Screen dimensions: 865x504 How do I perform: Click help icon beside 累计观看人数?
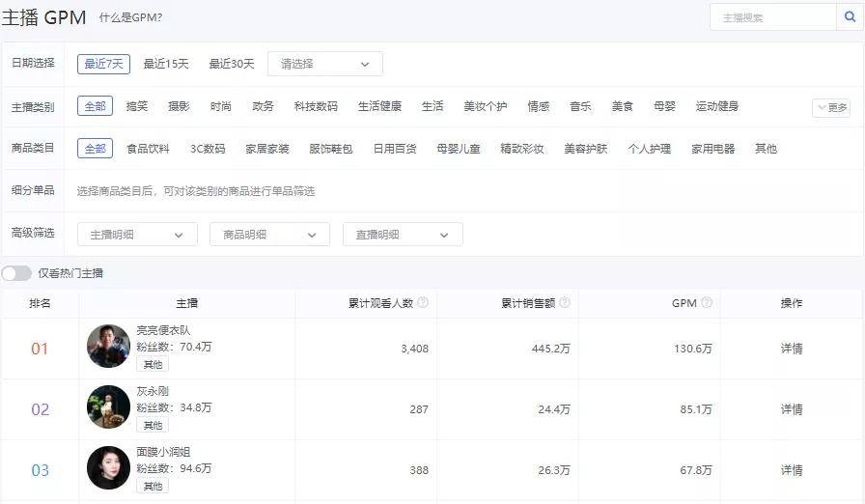[423, 302]
